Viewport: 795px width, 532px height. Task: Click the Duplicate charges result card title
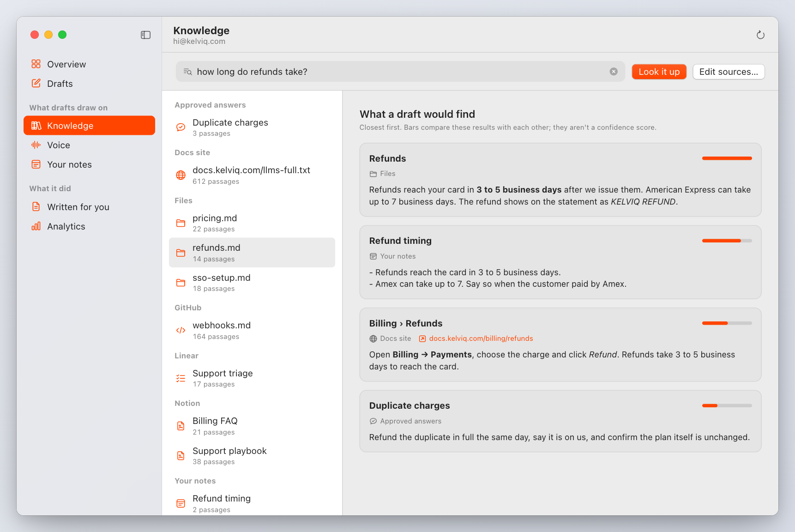point(410,405)
